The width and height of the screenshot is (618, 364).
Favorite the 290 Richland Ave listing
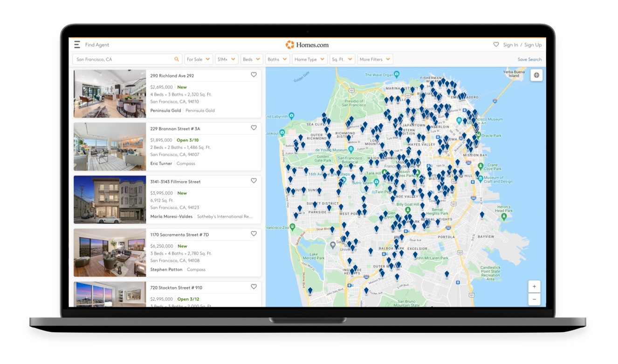[x=254, y=74]
